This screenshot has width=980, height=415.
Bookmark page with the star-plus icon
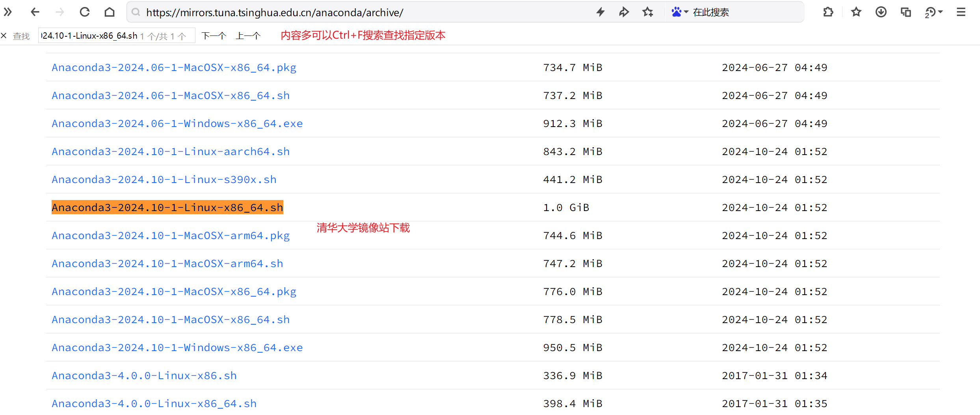648,12
